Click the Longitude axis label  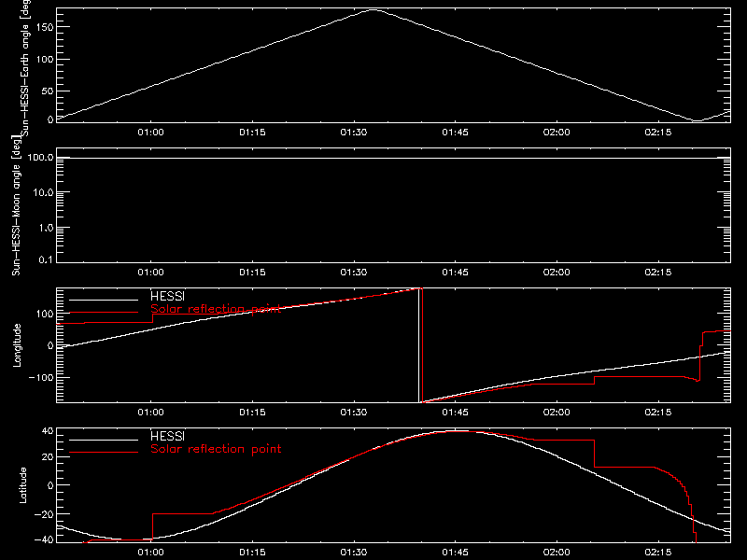tap(17, 345)
